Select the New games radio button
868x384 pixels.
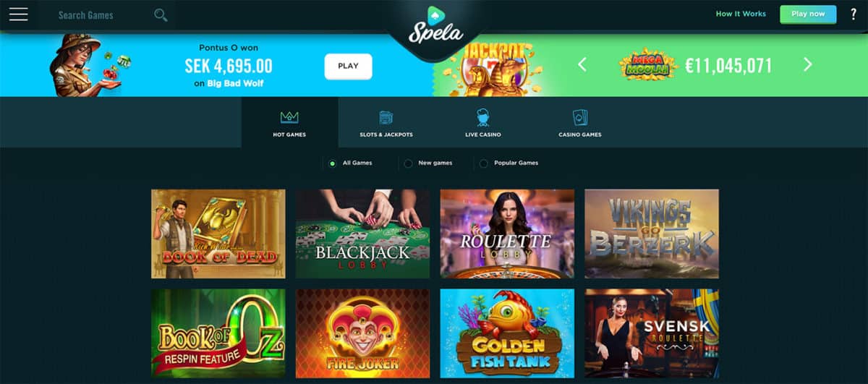tap(409, 163)
